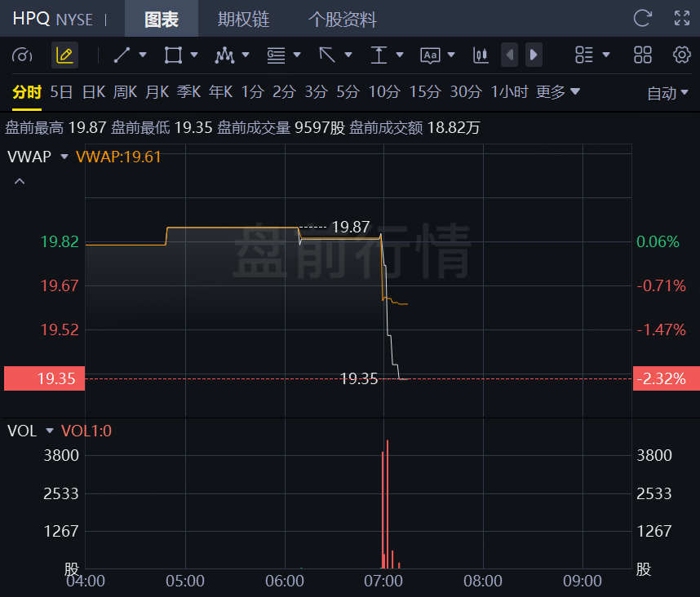Switch to the 个股资料 tab
Image resolution: width=700 pixels, height=597 pixels.
click(342, 19)
